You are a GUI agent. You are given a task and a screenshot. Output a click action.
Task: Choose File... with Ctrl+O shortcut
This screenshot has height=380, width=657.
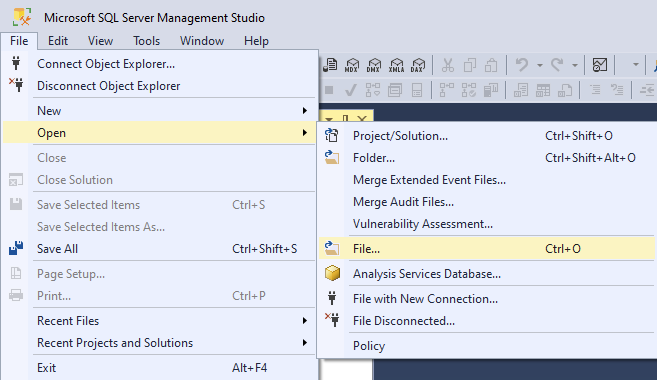click(x=486, y=249)
